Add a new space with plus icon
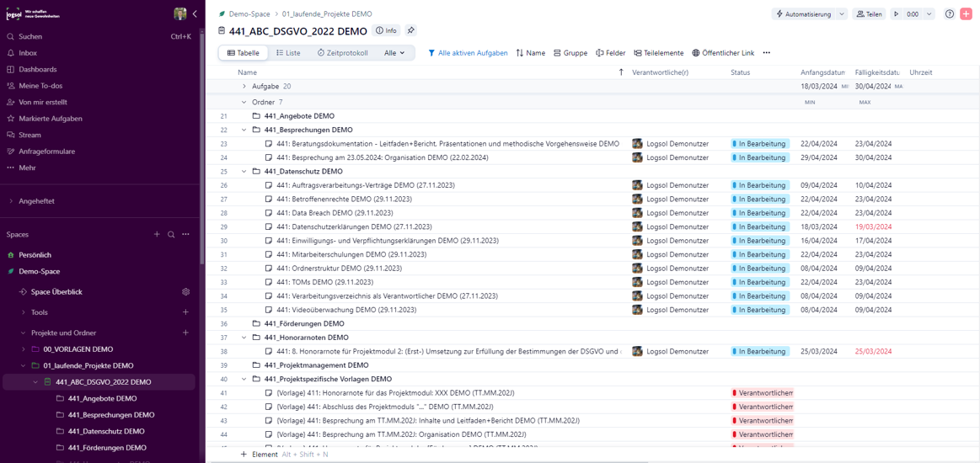The image size is (980, 463). 157,235
